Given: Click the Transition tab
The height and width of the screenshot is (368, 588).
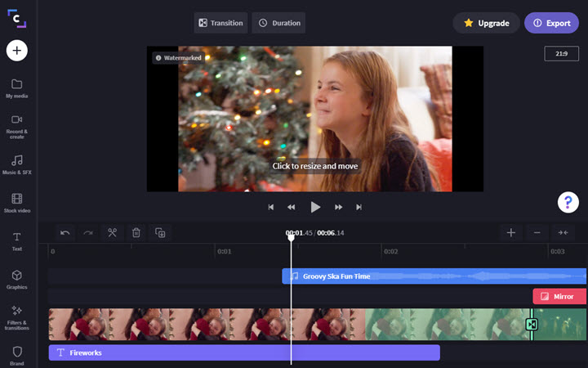Looking at the screenshot, I should click(220, 23).
